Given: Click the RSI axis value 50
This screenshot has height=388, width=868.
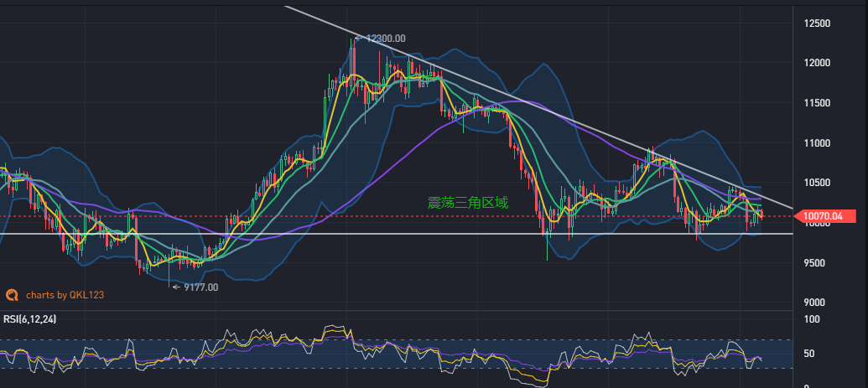Looking at the screenshot, I should 811,354.
